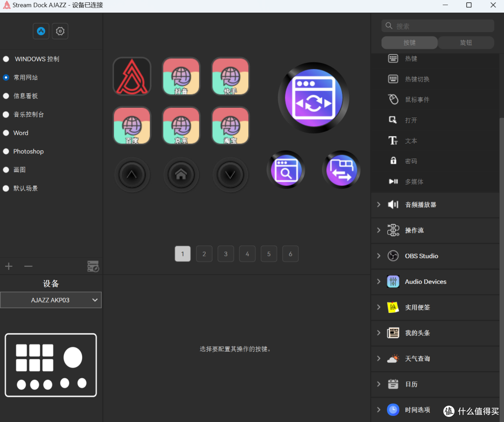Select the 淘宝 website key
Viewport: 504px width, 422px height.
230,125
